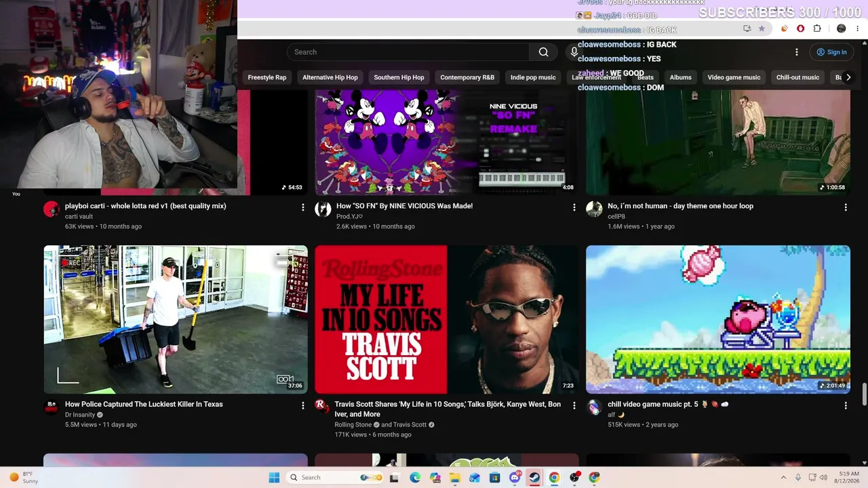Open options for Luckiest Killer video
This screenshot has width=868, height=488.
tap(303, 405)
